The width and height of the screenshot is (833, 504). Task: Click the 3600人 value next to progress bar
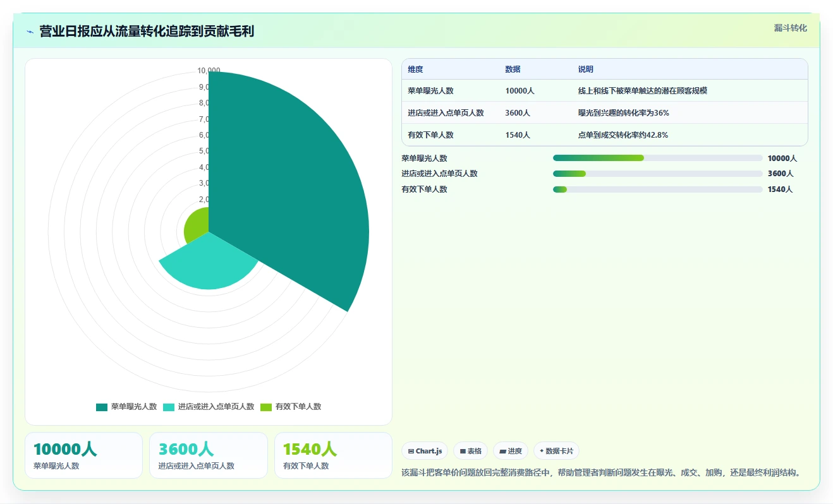point(781,174)
